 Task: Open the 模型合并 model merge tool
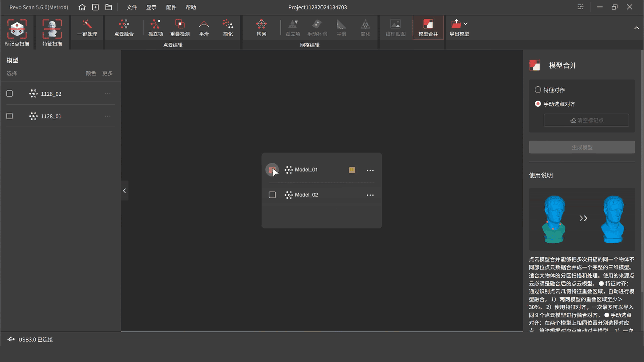pos(428,28)
